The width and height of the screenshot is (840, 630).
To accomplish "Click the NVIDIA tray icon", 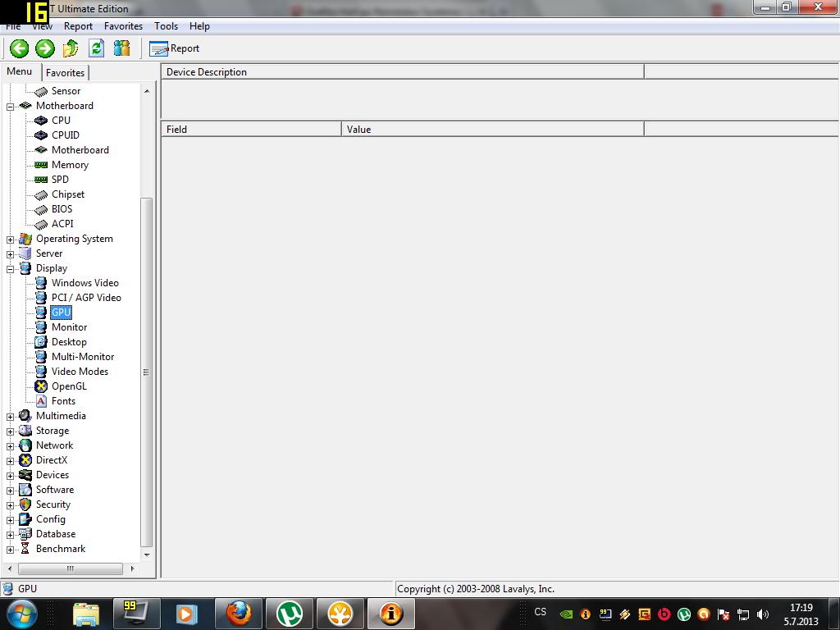I will [566, 614].
